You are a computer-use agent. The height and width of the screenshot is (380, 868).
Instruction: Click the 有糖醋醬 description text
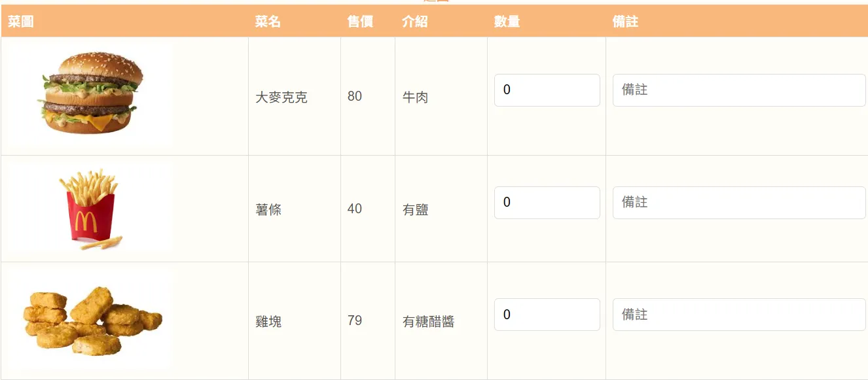tap(428, 322)
